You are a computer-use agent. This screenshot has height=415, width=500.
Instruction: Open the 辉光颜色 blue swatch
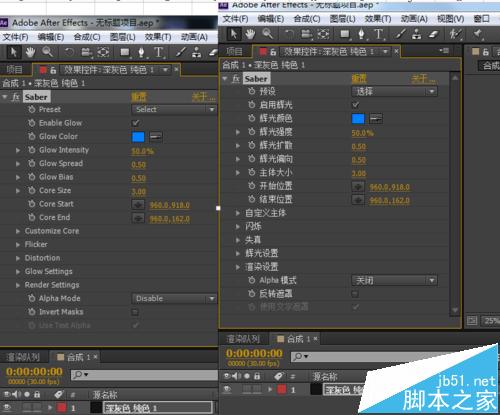tap(358, 119)
